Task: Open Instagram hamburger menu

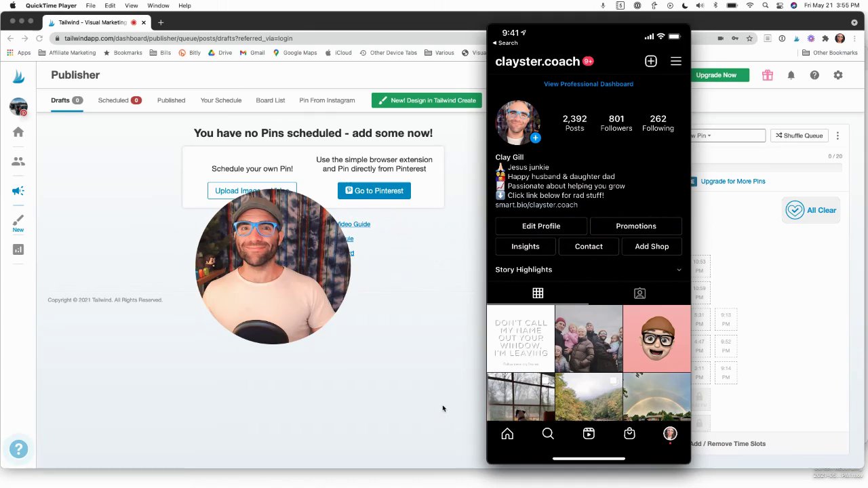Action: [676, 62]
